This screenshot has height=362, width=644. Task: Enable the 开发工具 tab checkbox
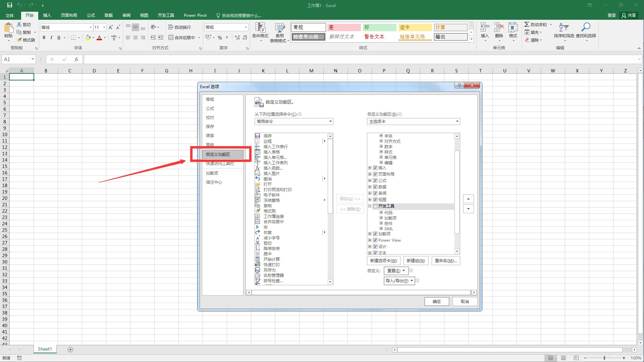coord(375,206)
